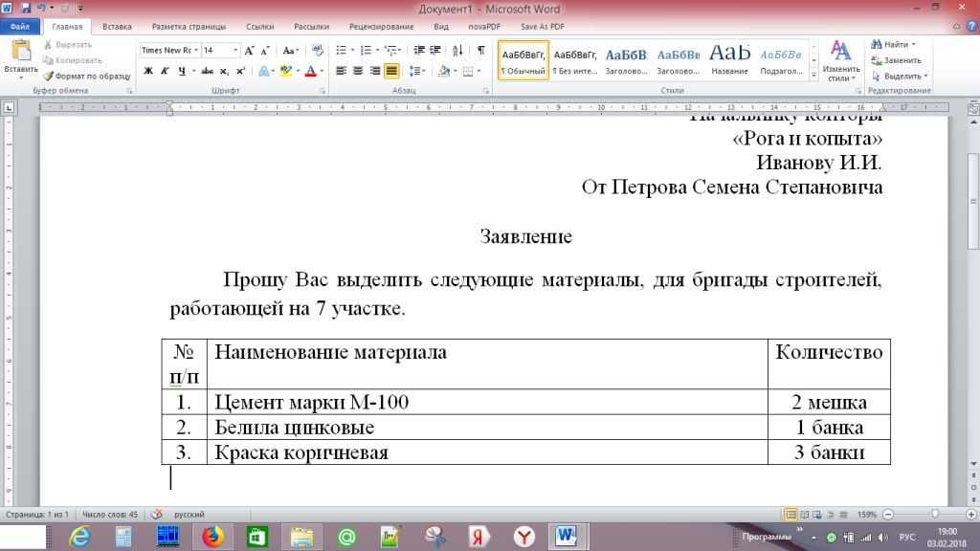Activate Format Painter (Формат по образцу)
Screen dimensions: 980x551
point(87,77)
